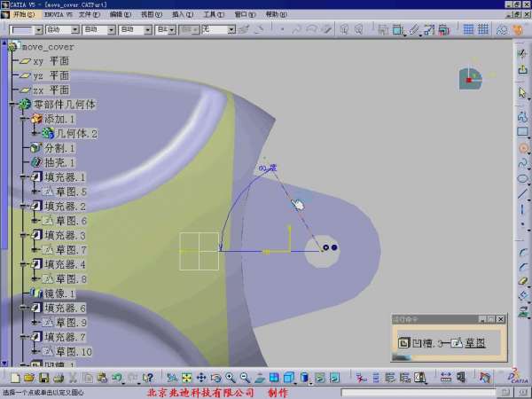Open the 视图 menu
This screenshot has height=399, width=532.
152,14
